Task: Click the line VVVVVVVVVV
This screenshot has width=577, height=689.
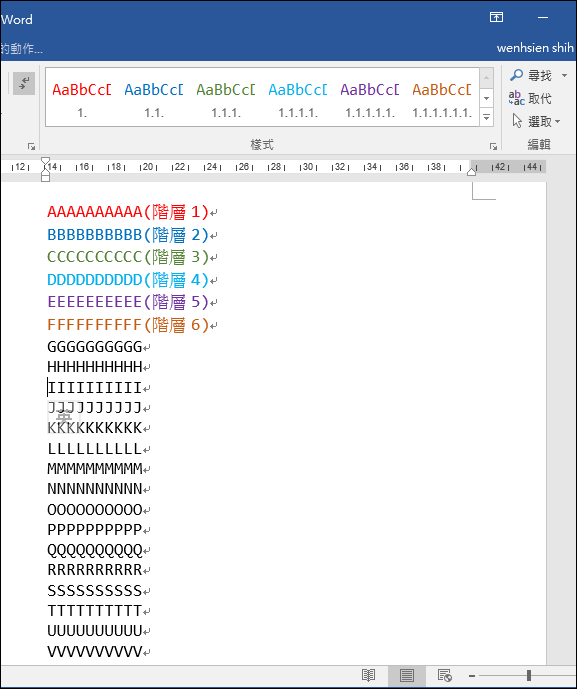Action: click(95, 651)
